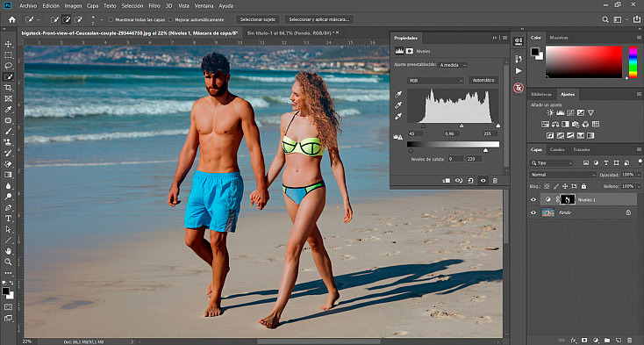
Task: Click the Ventana menu
Action: (x=204, y=6)
